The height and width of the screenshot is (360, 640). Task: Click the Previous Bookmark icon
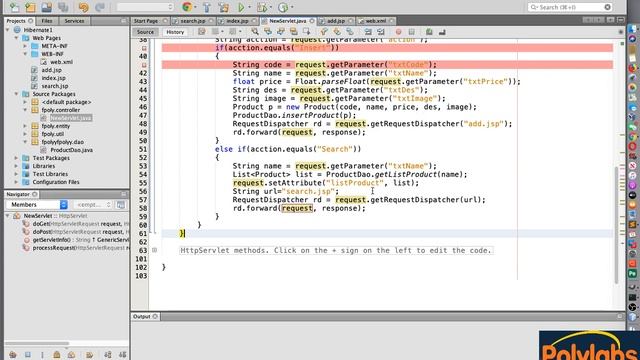click(x=324, y=31)
